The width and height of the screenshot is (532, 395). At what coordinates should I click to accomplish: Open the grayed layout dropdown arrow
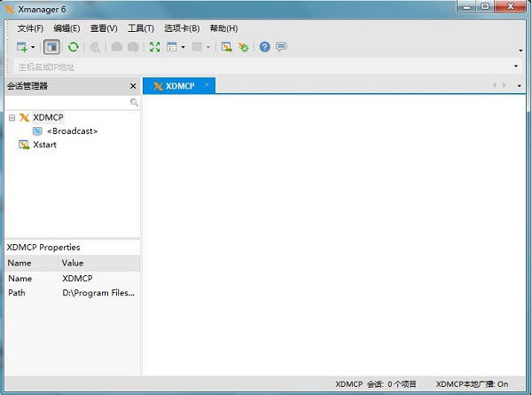[x=208, y=47]
